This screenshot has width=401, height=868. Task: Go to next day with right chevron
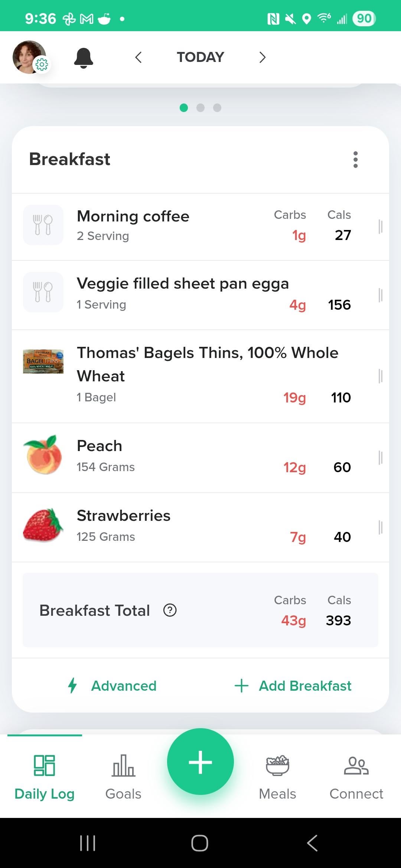tap(263, 57)
